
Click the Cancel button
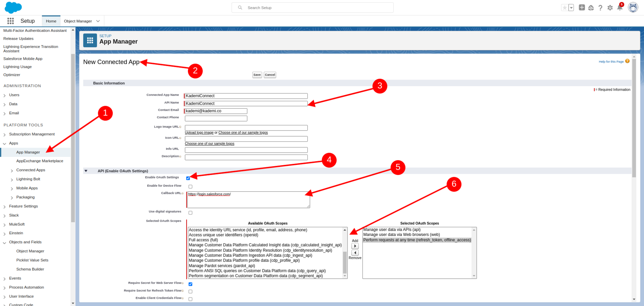[x=270, y=75]
